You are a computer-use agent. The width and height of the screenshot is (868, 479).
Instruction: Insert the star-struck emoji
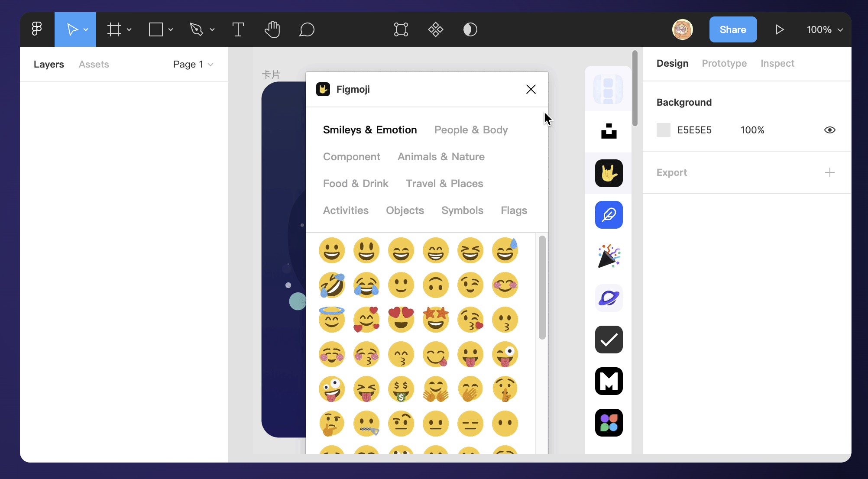pyautogui.click(x=436, y=320)
